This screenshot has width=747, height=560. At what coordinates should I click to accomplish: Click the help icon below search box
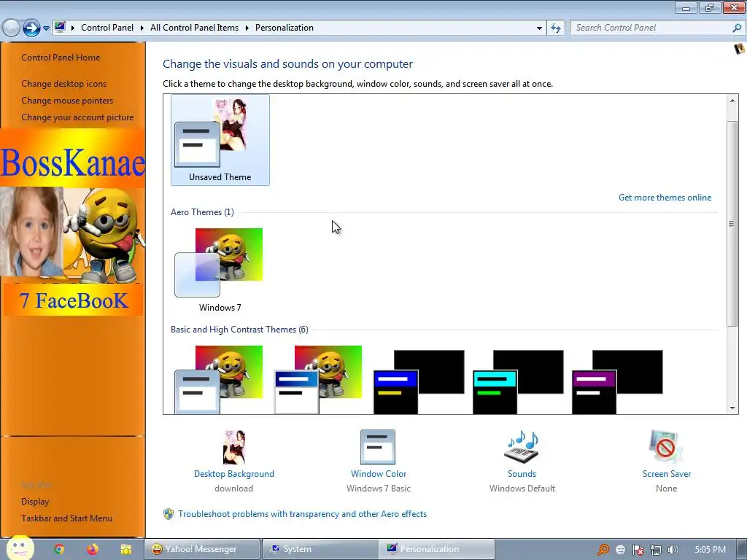tap(740, 49)
